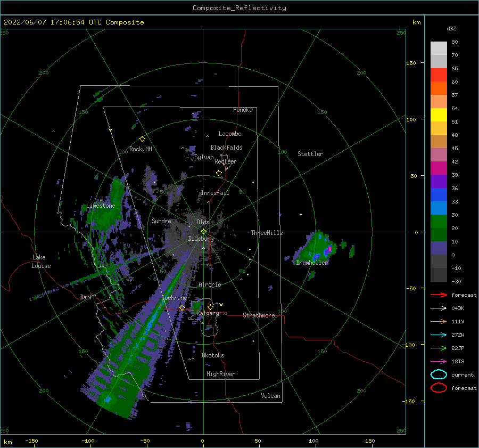Screen dimensions: 479x448
Task: Click the yellow diamond marker beside RockyMH
Action: (x=142, y=139)
